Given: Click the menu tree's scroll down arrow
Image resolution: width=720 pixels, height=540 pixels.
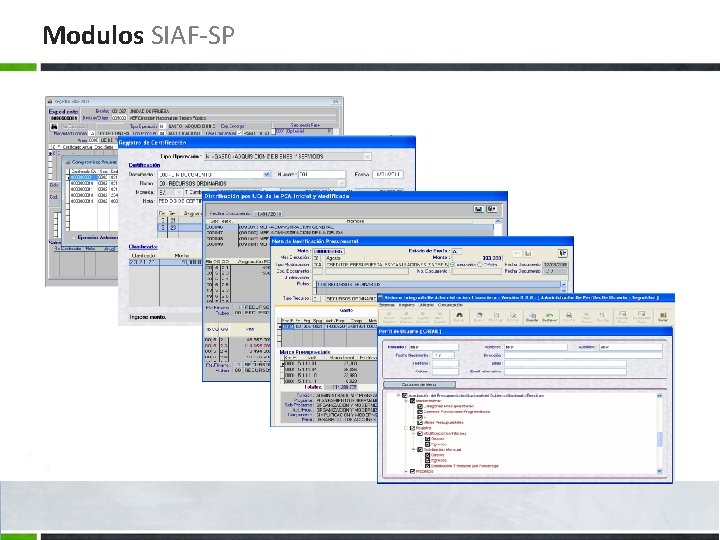Looking at the screenshot, I should (x=660, y=471).
